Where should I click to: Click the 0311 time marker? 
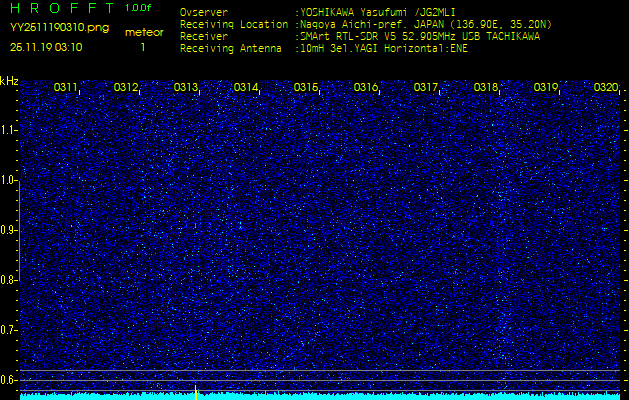pyautogui.click(x=66, y=88)
